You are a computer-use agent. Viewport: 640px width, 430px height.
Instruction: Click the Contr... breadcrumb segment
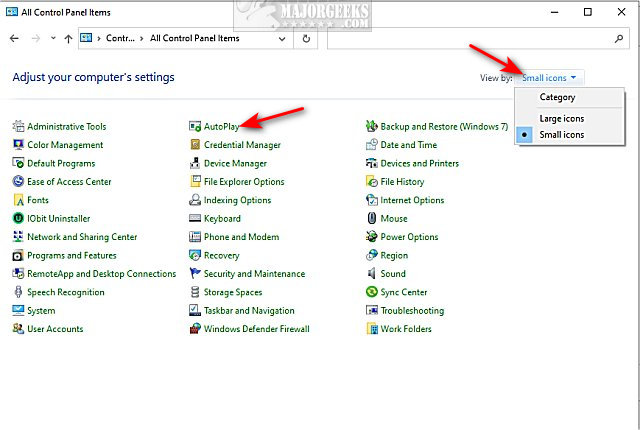[120, 38]
